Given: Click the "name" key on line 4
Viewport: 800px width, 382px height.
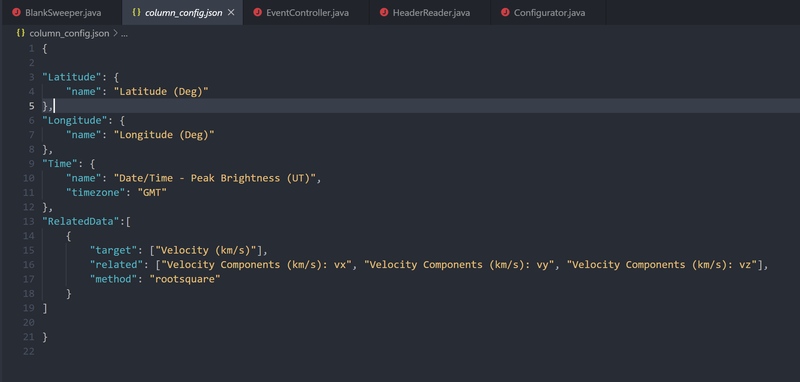Looking at the screenshot, I should click(x=84, y=91).
